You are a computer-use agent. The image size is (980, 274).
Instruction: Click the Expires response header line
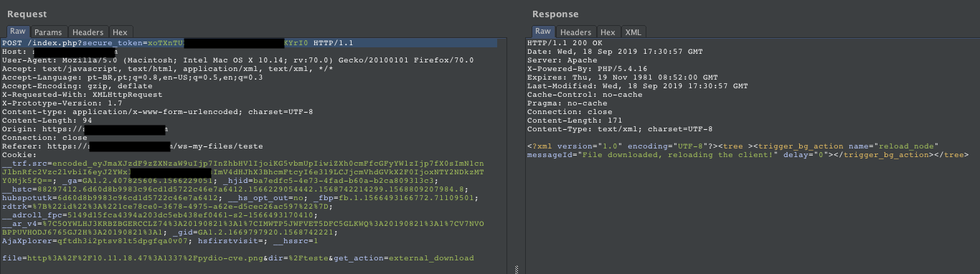point(622,77)
